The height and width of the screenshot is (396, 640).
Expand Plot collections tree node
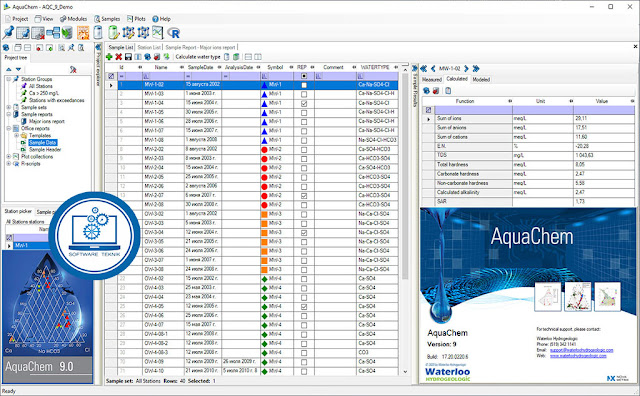9,156
